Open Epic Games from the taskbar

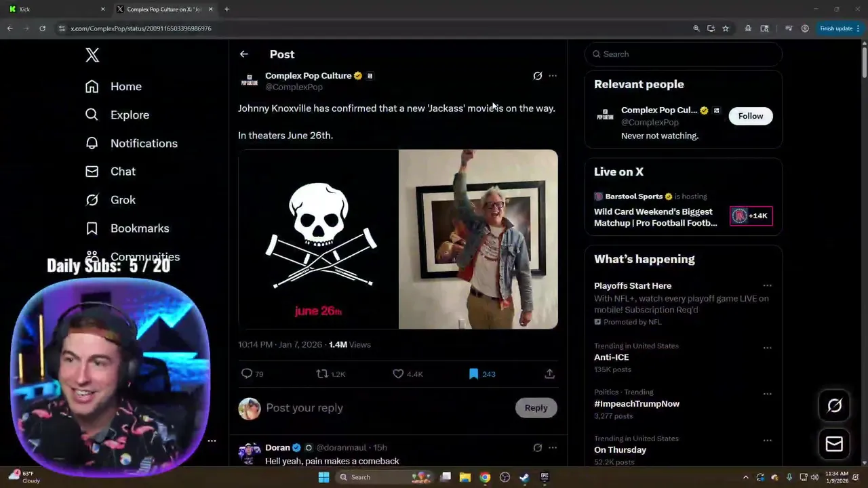[544, 477]
